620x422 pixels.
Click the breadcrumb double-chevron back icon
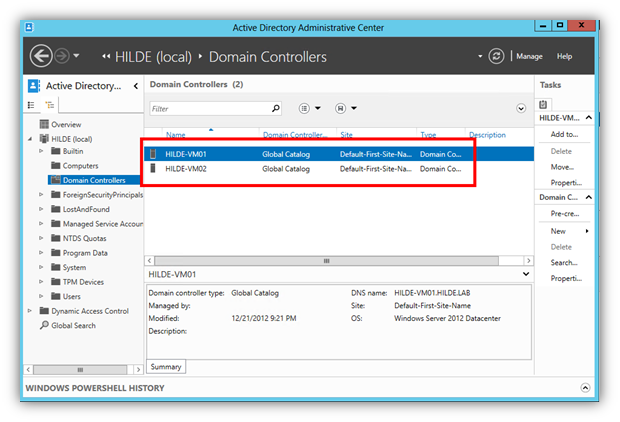click(106, 56)
